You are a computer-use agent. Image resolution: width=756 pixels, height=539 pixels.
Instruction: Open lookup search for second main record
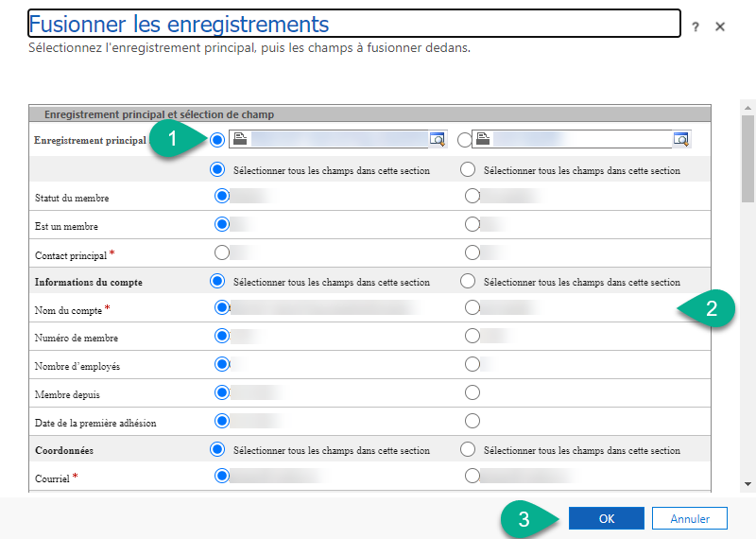click(x=681, y=139)
